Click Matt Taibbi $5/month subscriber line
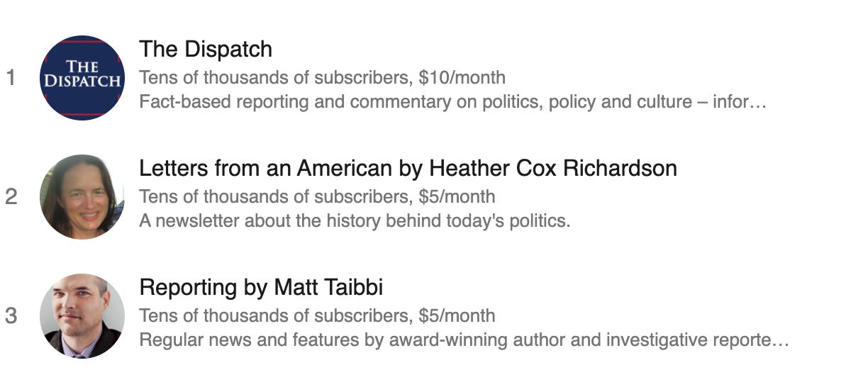This screenshot has height=387, width=868. [x=317, y=315]
